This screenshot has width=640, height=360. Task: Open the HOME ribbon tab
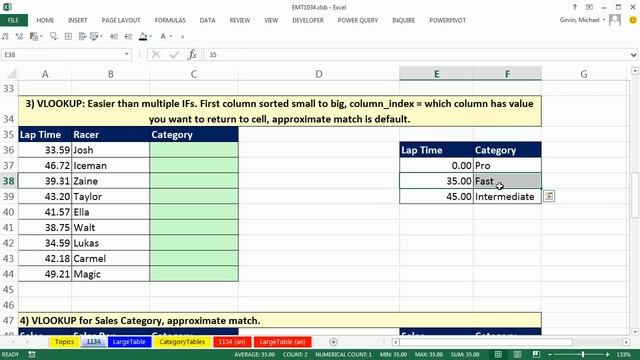coord(45,20)
